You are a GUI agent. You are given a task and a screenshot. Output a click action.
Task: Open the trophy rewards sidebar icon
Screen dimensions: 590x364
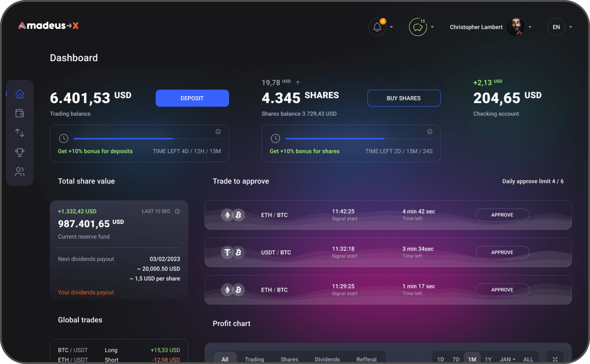pyautogui.click(x=20, y=152)
